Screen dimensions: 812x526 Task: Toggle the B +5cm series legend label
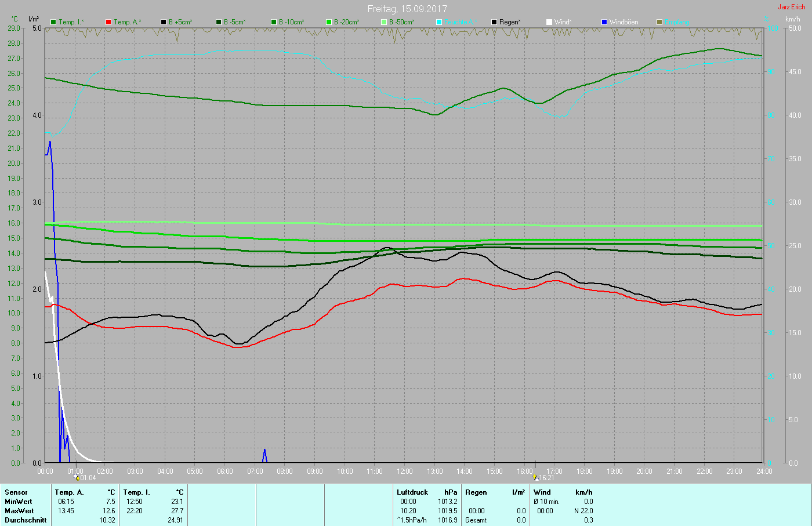click(180, 22)
